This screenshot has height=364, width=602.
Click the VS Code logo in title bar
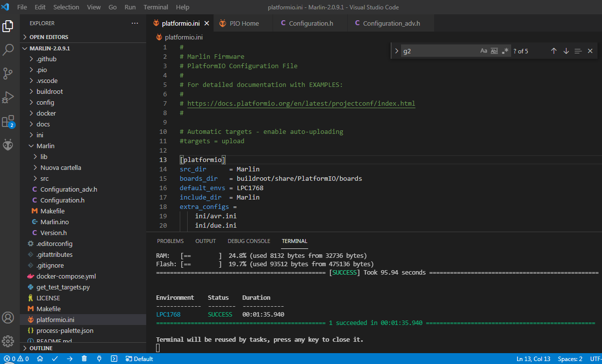click(x=6, y=7)
